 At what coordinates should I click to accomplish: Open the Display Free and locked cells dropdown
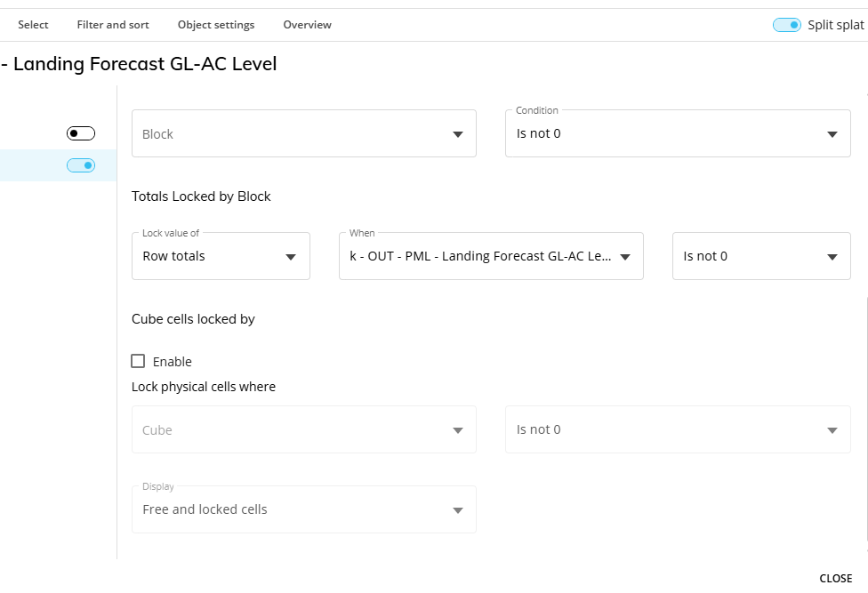pos(303,509)
